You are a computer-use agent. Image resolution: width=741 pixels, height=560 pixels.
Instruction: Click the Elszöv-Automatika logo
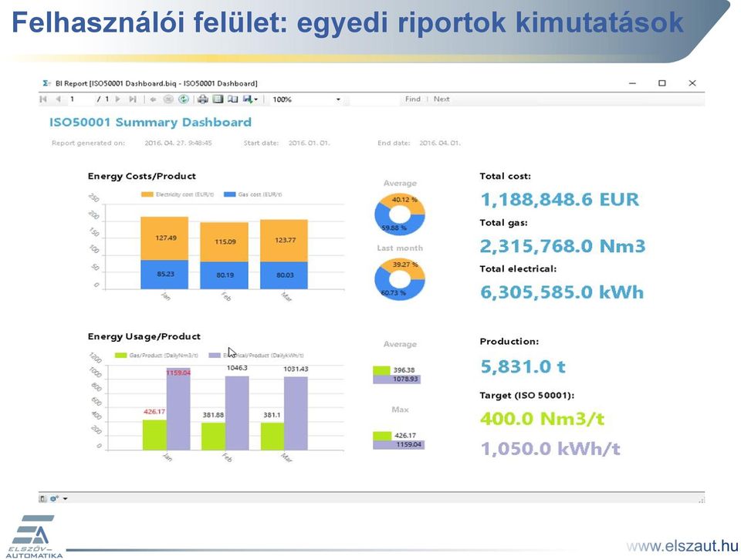[x=34, y=536]
